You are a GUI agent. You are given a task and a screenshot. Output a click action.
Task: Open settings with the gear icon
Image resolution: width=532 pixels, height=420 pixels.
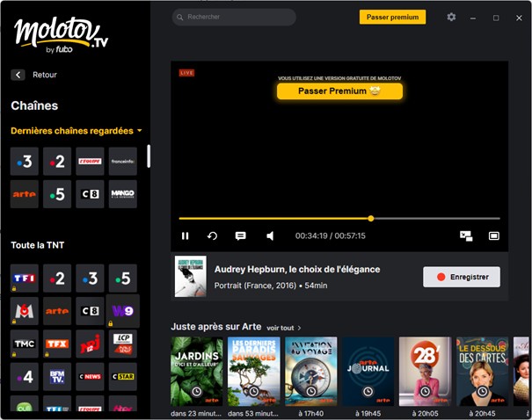451,17
